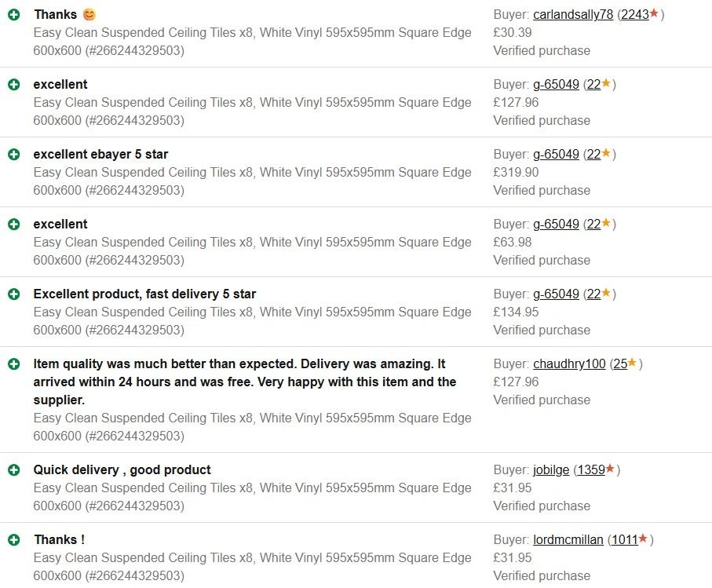Click the ceiling tiles item title under "Thanks !"

(x=252, y=558)
